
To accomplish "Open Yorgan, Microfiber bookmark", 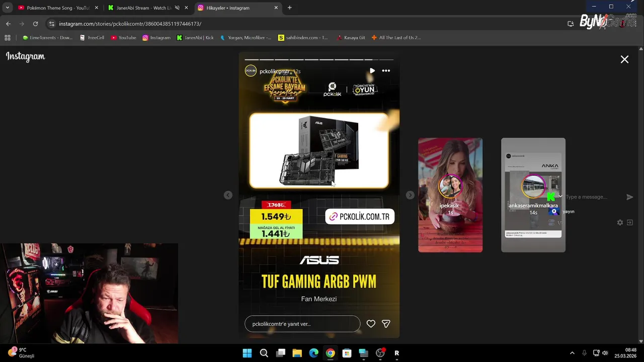I will click(x=246, y=38).
